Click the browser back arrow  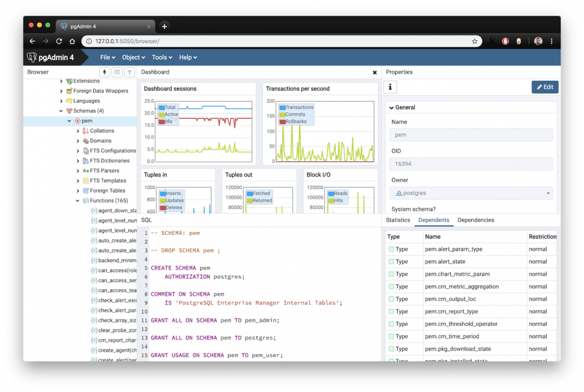(x=32, y=41)
